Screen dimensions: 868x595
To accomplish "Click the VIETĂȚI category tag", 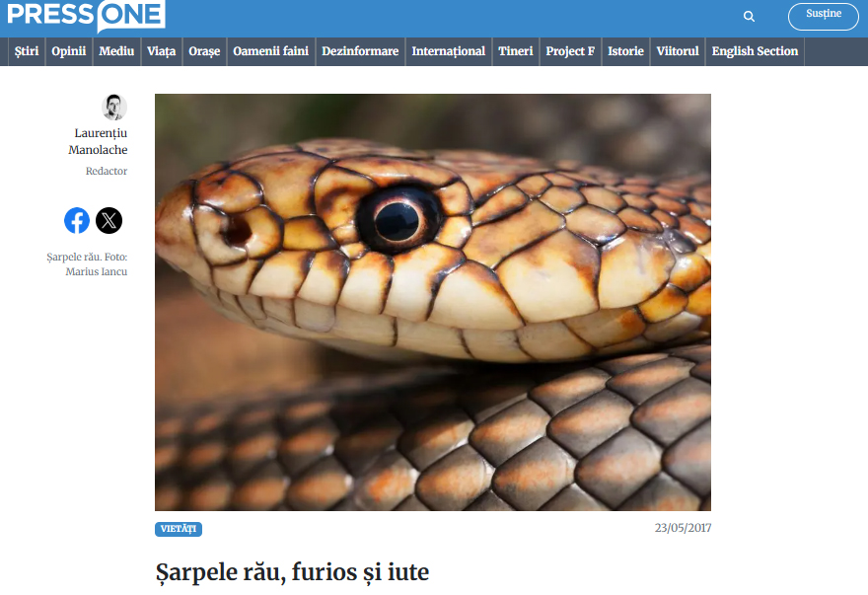I will tap(179, 529).
